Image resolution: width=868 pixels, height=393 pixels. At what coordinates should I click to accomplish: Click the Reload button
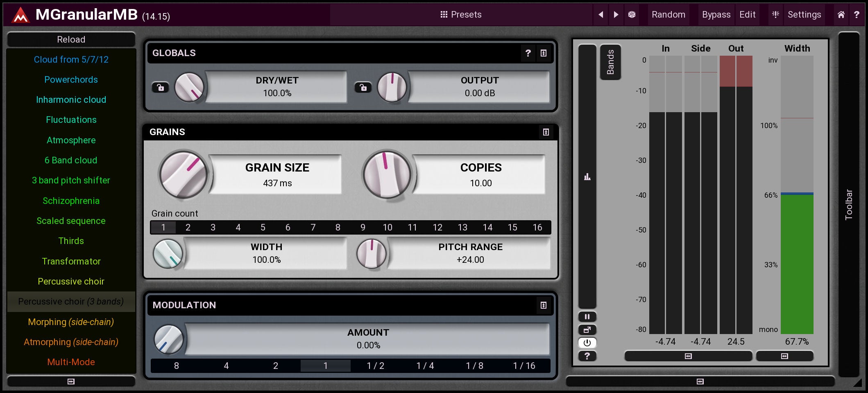coord(71,40)
